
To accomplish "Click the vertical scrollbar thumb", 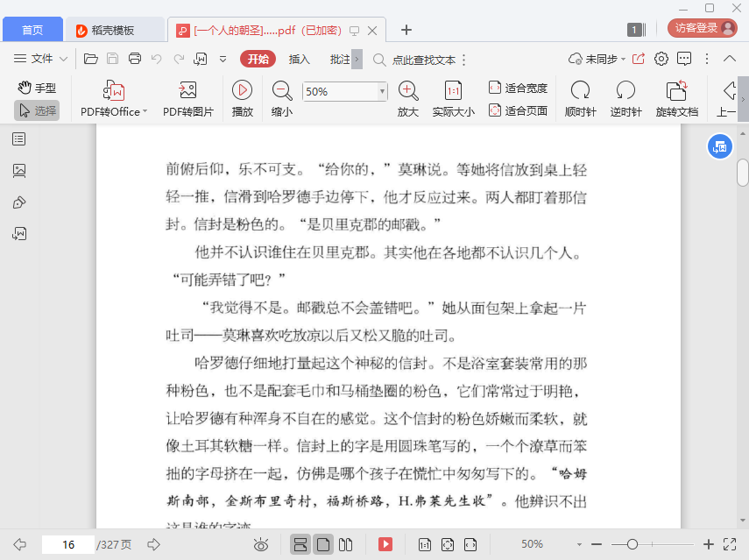I will pyautogui.click(x=742, y=173).
